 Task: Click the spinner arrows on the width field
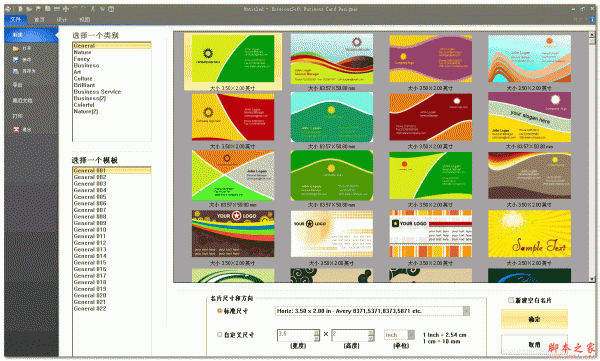click(x=316, y=335)
